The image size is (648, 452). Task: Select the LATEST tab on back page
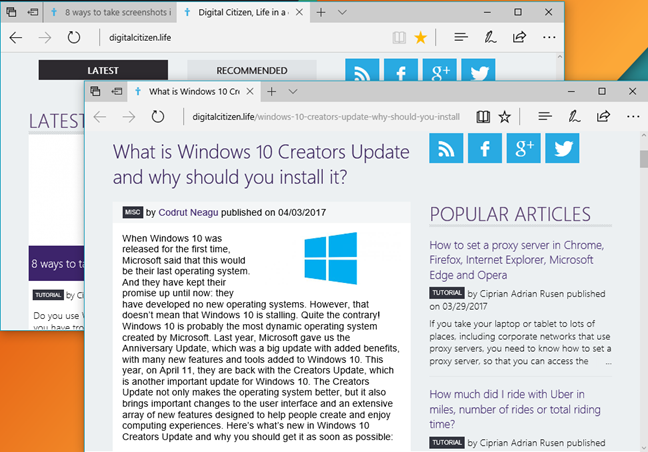pos(103,70)
